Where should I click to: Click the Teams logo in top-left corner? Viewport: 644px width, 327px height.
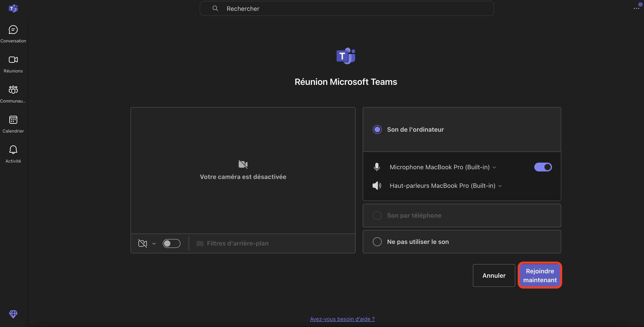[13, 8]
